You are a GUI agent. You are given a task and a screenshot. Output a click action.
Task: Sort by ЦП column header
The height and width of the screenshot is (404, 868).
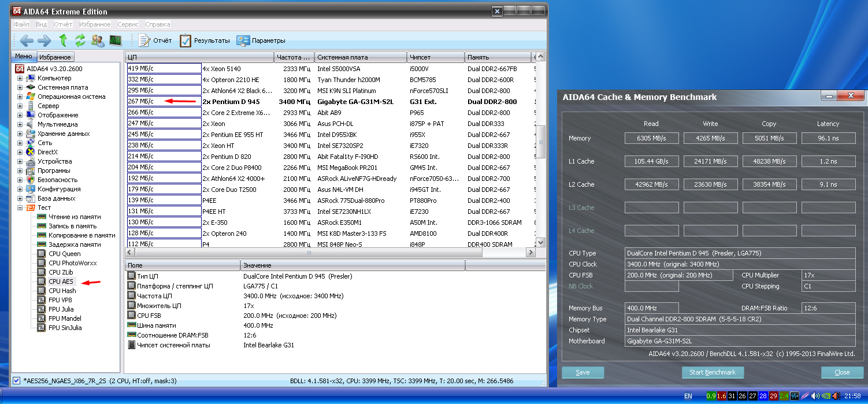[x=199, y=57]
